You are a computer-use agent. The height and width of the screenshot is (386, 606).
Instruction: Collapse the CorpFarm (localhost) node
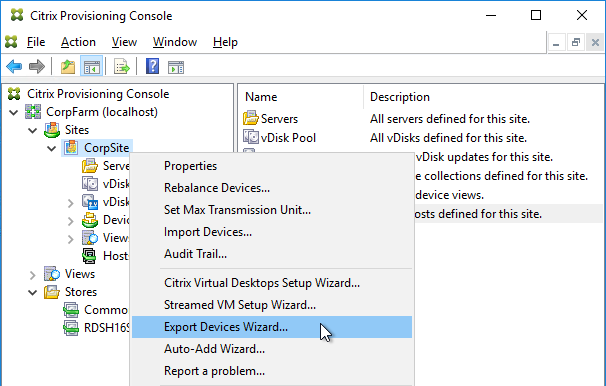pyautogui.click(x=14, y=112)
